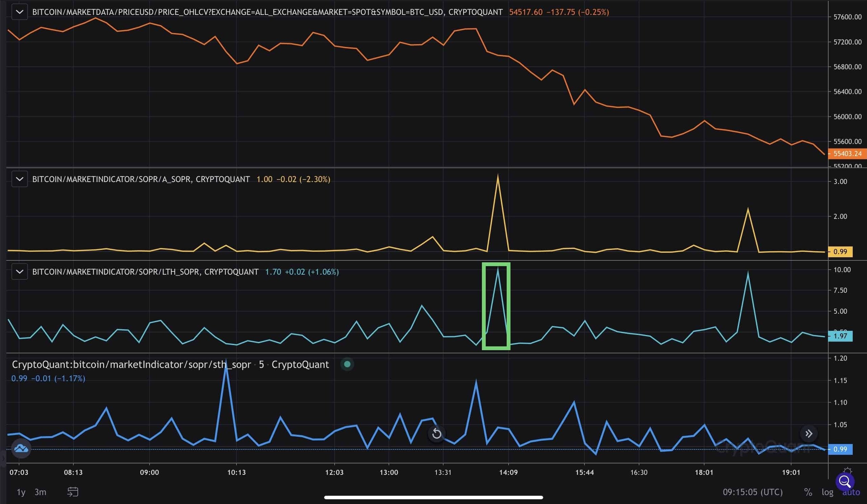Select the 3m time range
867x504 pixels.
point(40,492)
